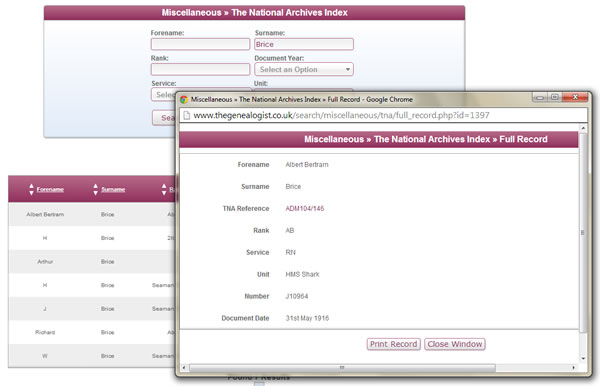The image size is (600, 386).
Task: Click the RN service value
Action: point(290,252)
